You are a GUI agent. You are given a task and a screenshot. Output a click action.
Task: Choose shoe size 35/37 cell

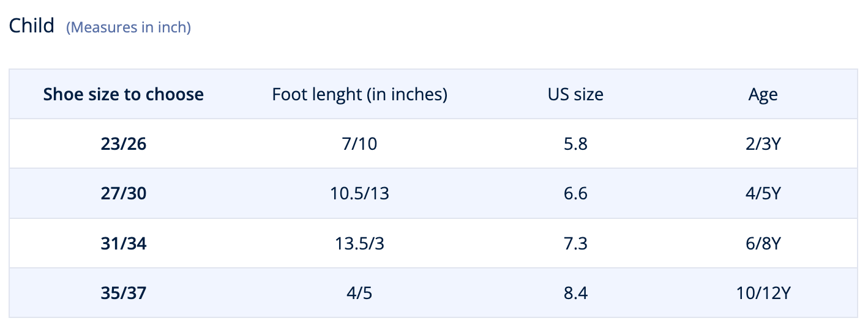pos(124,293)
